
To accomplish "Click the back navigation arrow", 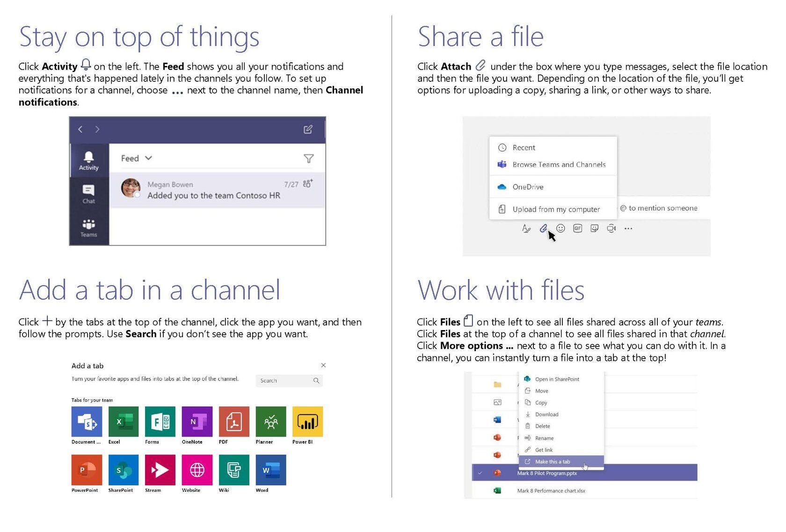I will click(x=80, y=129).
